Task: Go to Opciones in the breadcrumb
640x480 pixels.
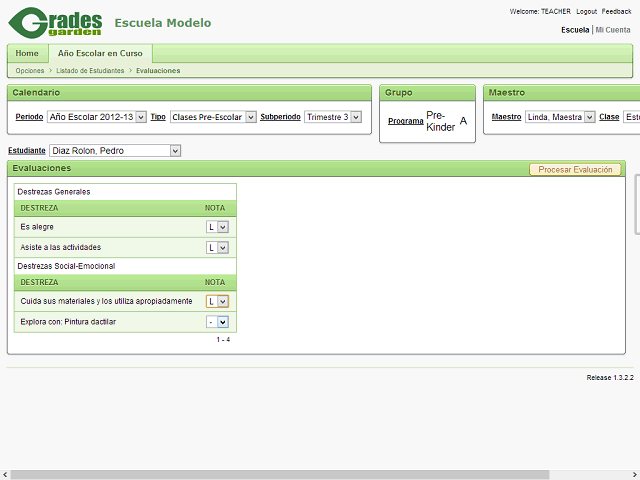Action: tap(30, 71)
